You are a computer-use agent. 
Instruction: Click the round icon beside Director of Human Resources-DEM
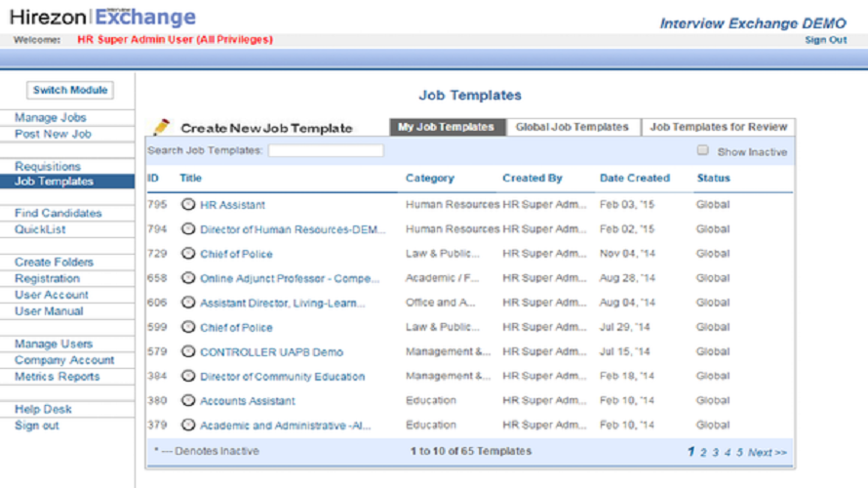pos(188,228)
